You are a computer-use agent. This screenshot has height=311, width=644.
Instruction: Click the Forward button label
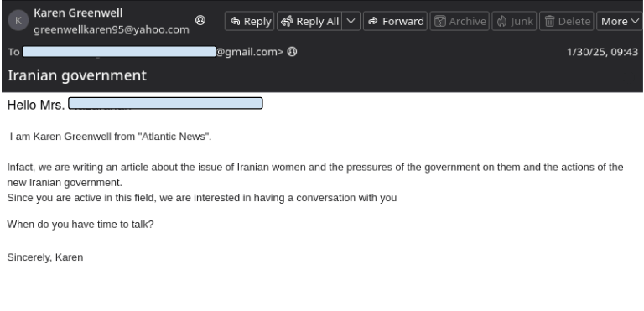click(x=402, y=21)
